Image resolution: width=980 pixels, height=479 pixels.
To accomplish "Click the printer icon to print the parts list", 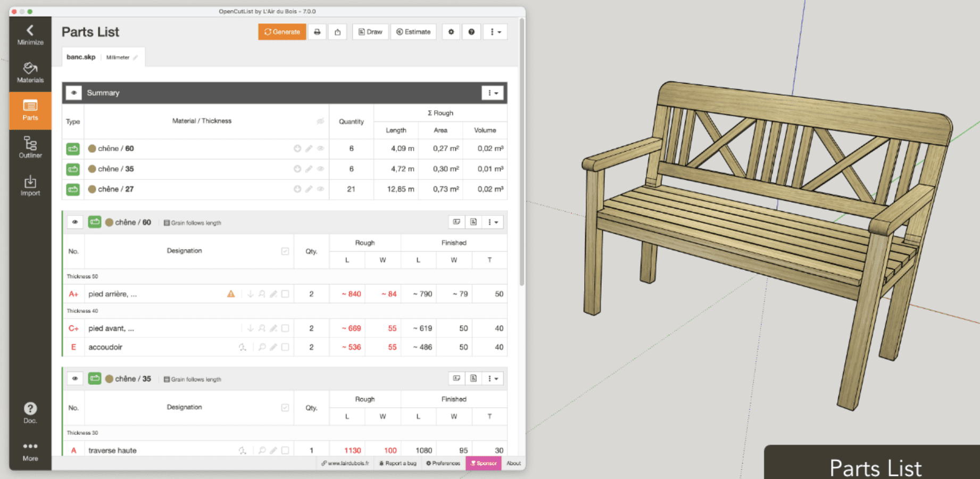I will 317,32.
